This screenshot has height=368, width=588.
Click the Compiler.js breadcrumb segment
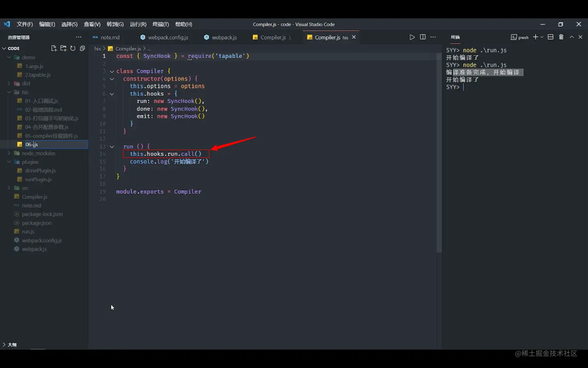click(128, 49)
